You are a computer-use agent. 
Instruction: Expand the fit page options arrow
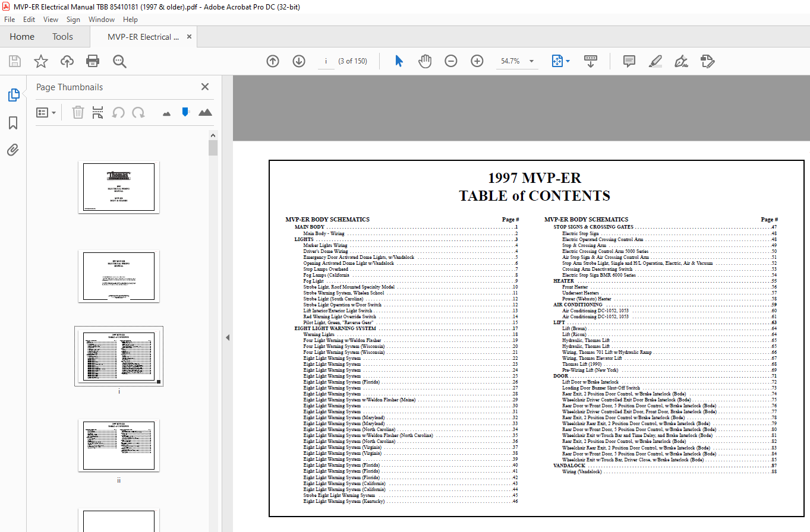tap(568, 61)
